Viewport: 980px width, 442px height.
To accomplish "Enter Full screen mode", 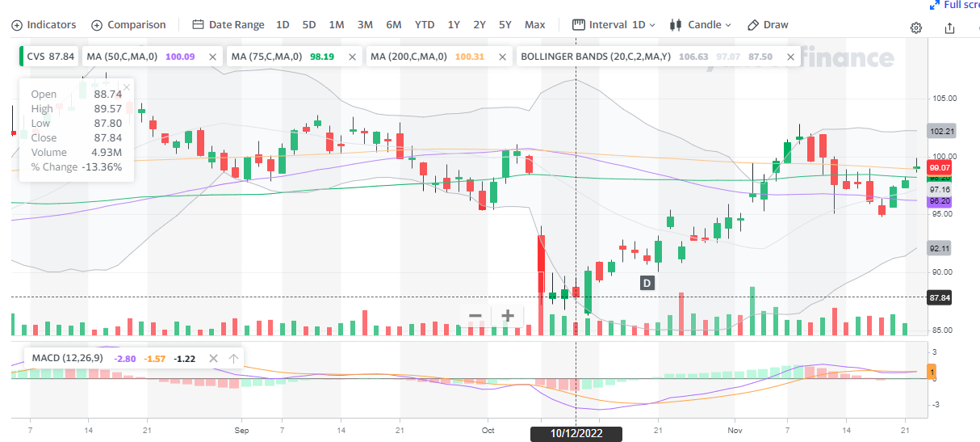I will pyautogui.click(x=955, y=5).
